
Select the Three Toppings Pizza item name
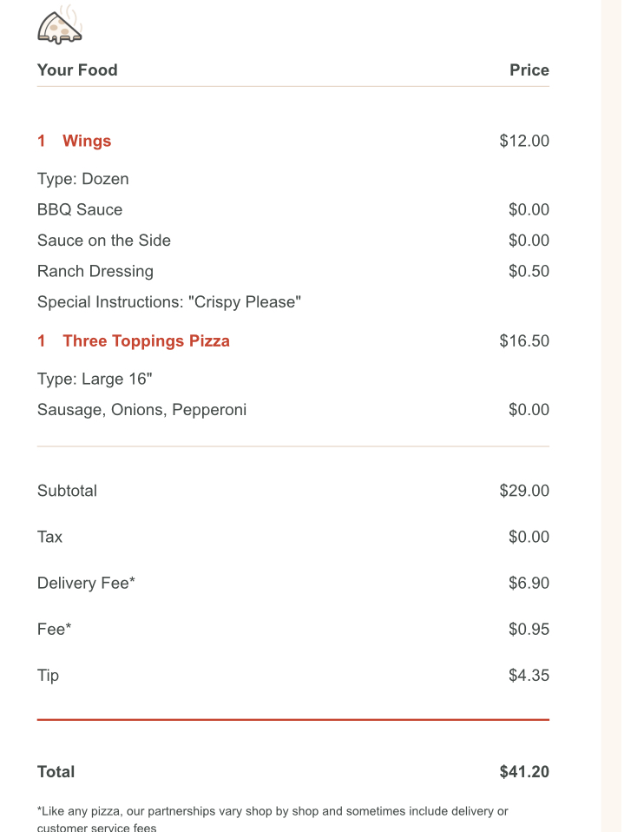(146, 340)
